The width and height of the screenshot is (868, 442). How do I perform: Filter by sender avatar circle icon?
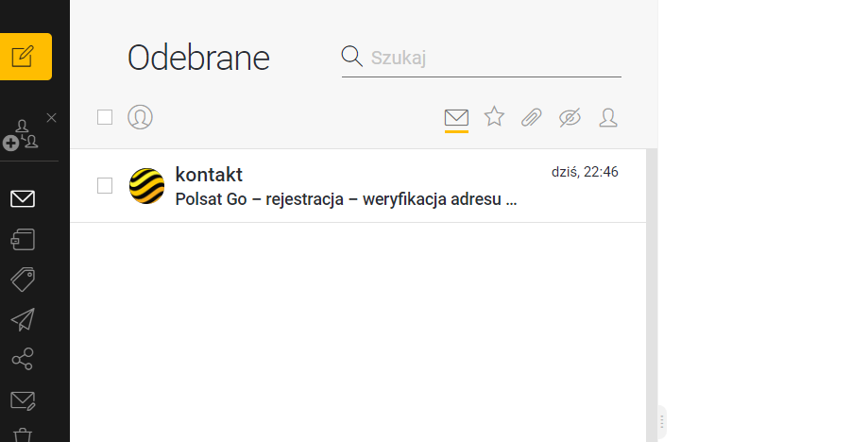tap(140, 117)
